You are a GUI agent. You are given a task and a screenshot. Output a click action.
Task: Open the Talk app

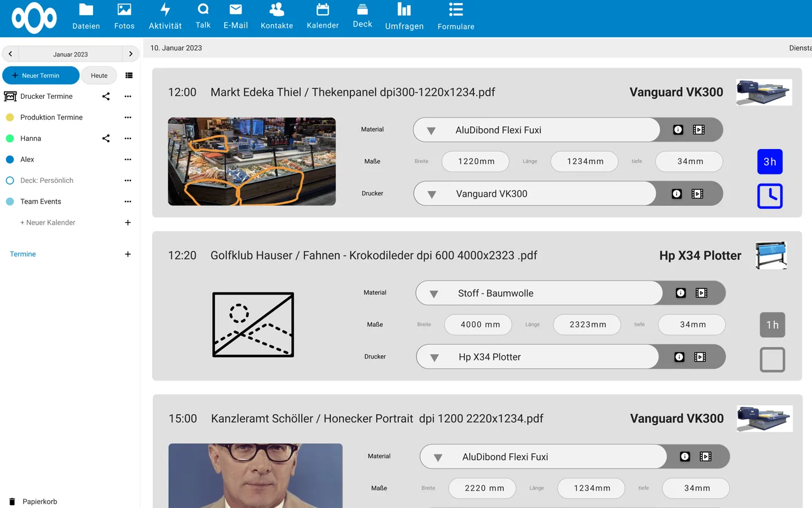point(203,17)
